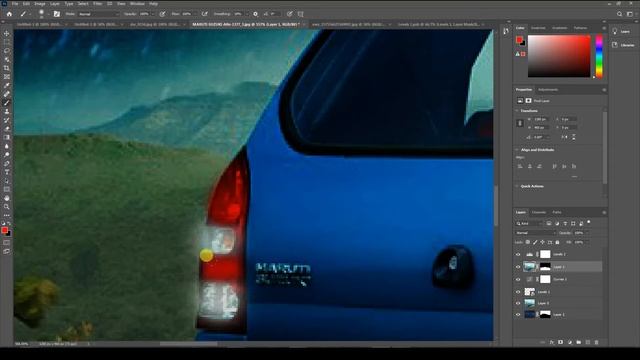
Task: Open the layer blend mode dropdown
Action: coord(536,233)
